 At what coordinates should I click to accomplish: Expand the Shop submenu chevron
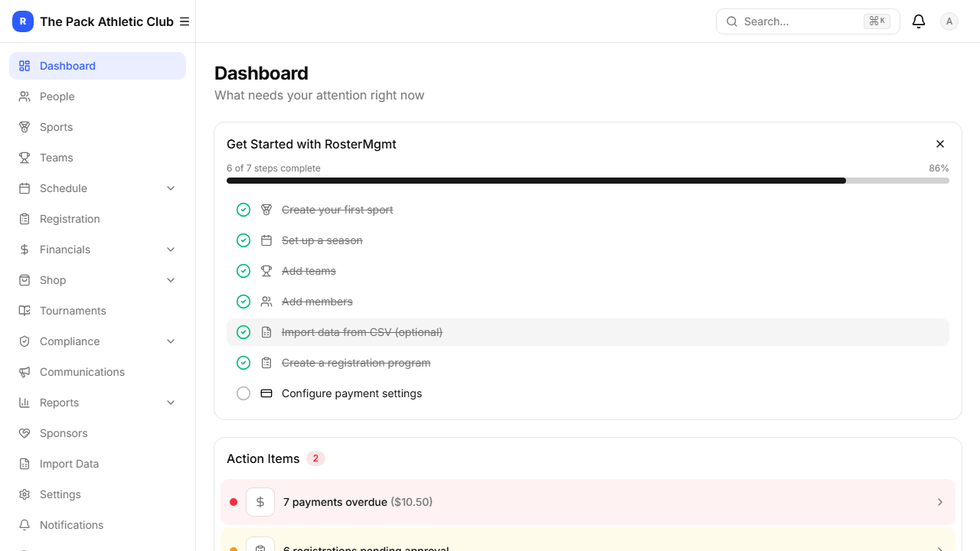tap(171, 280)
